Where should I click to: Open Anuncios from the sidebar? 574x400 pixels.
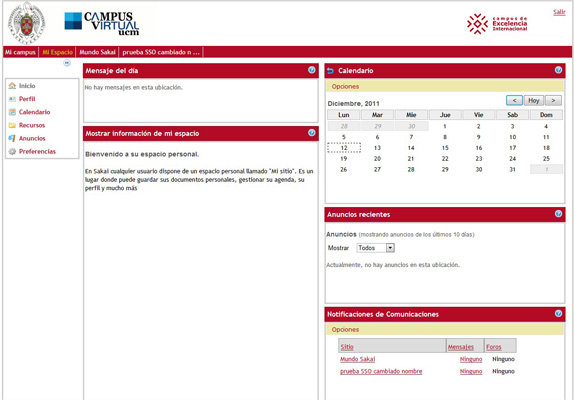click(32, 138)
